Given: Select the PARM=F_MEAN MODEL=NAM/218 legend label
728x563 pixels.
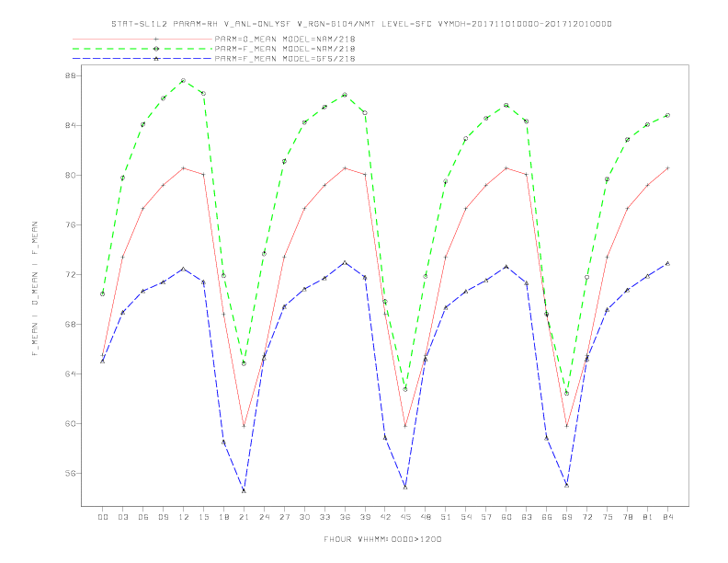Looking at the screenshot, I should click(285, 49).
